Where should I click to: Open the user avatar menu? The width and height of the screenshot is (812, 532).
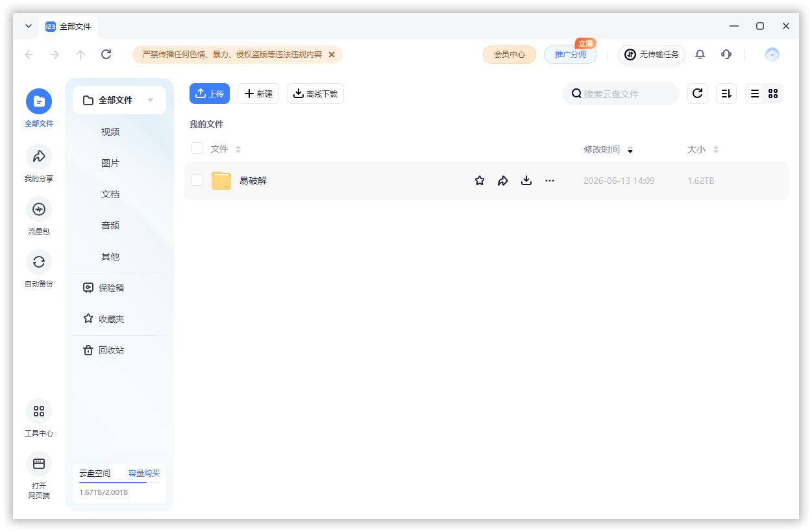click(x=772, y=55)
